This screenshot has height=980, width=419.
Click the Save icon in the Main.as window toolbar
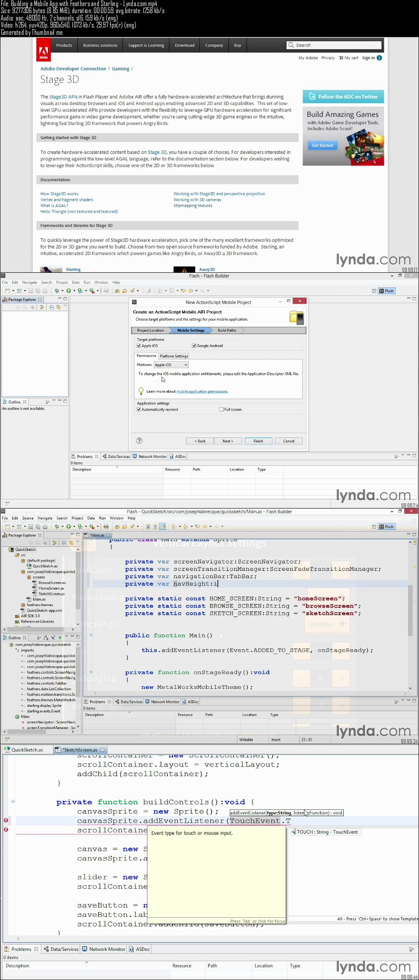point(31,526)
